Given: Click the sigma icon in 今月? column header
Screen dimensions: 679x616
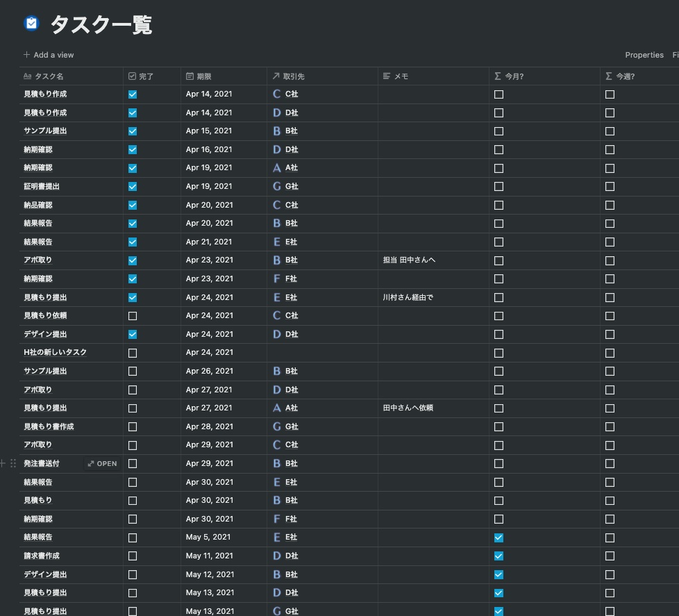Looking at the screenshot, I should point(498,76).
